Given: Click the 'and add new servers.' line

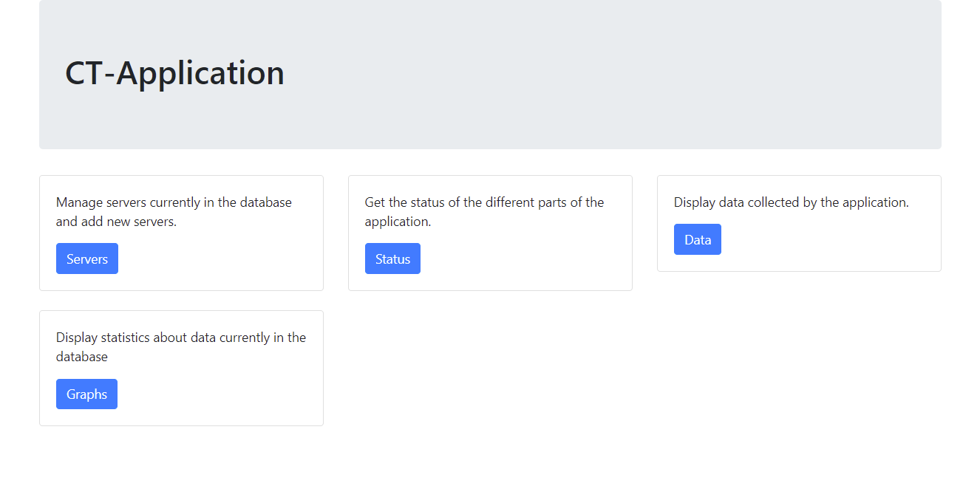Looking at the screenshot, I should [x=116, y=222].
